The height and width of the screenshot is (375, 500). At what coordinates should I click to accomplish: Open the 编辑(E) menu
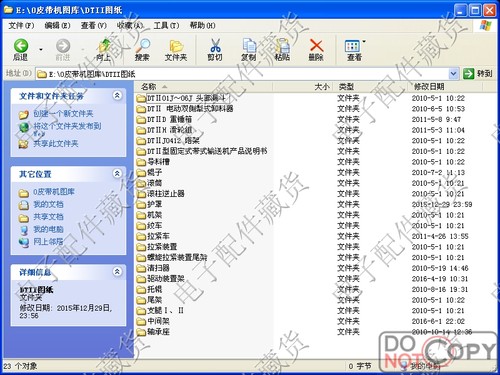point(57,25)
